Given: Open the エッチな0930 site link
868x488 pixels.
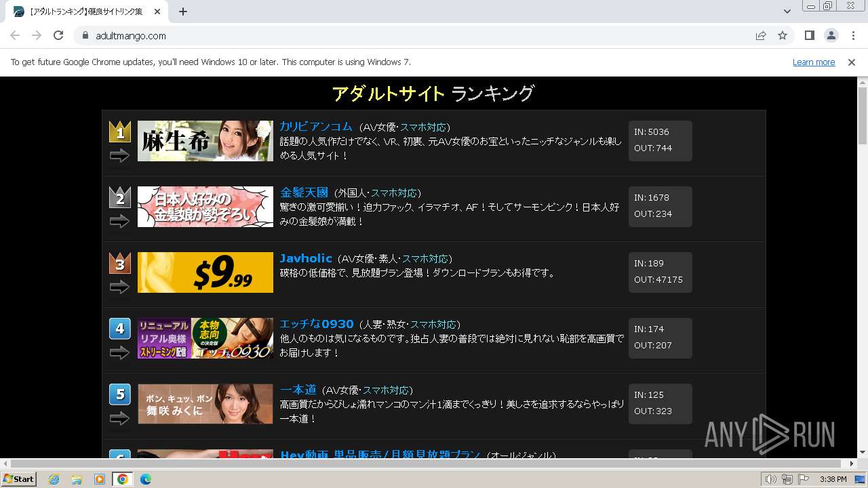Looking at the screenshot, I should point(317,324).
